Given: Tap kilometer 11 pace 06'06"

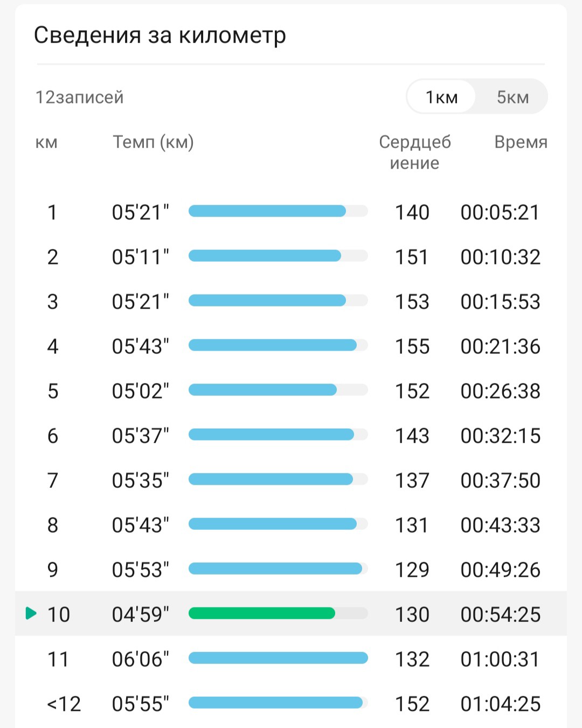Looking at the screenshot, I should (141, 659).
